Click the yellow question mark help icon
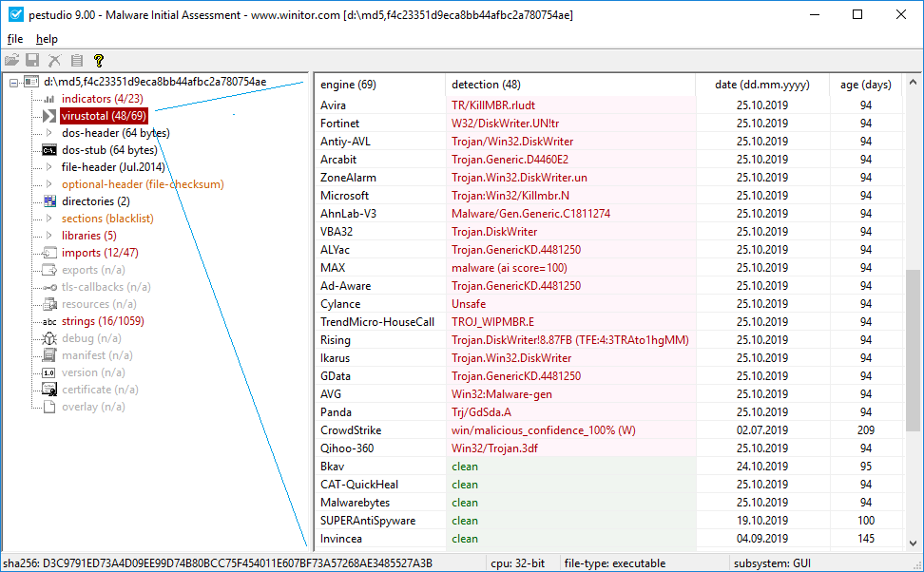 (x=99, y=60)
